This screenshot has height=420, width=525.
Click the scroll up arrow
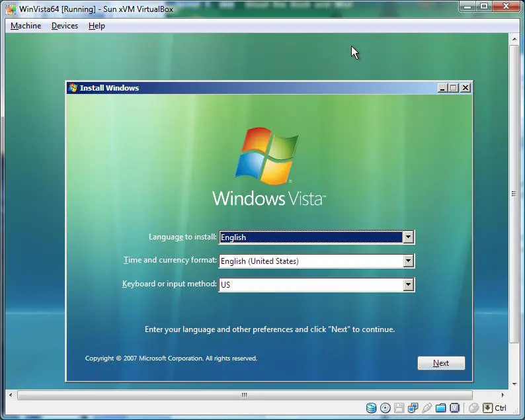pyautogui.click(x=514, y=40)
